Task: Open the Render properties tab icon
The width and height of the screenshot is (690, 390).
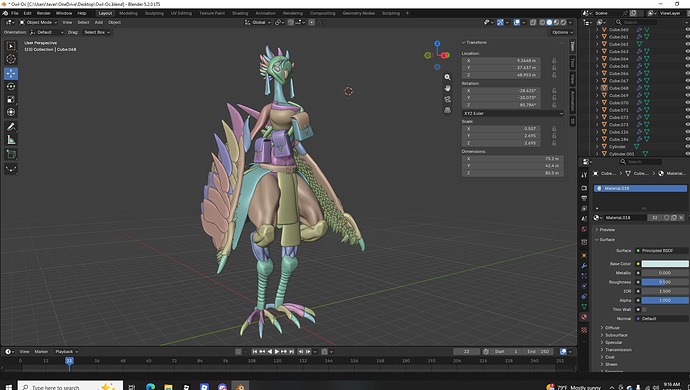Action: point(584,188)
